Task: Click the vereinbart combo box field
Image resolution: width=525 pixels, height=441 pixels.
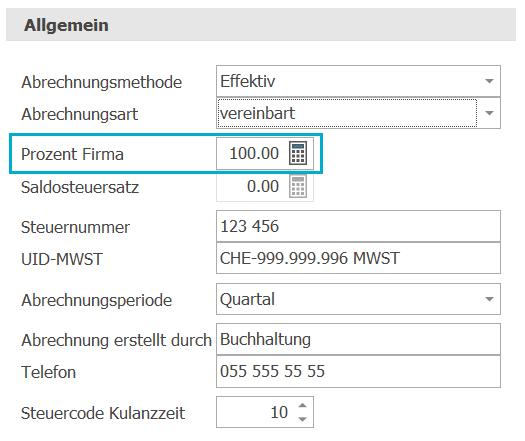Action: click(358, 113)
